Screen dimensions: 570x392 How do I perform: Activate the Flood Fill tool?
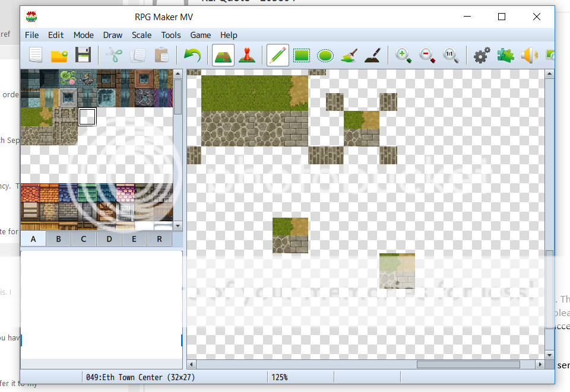point(349,55)
